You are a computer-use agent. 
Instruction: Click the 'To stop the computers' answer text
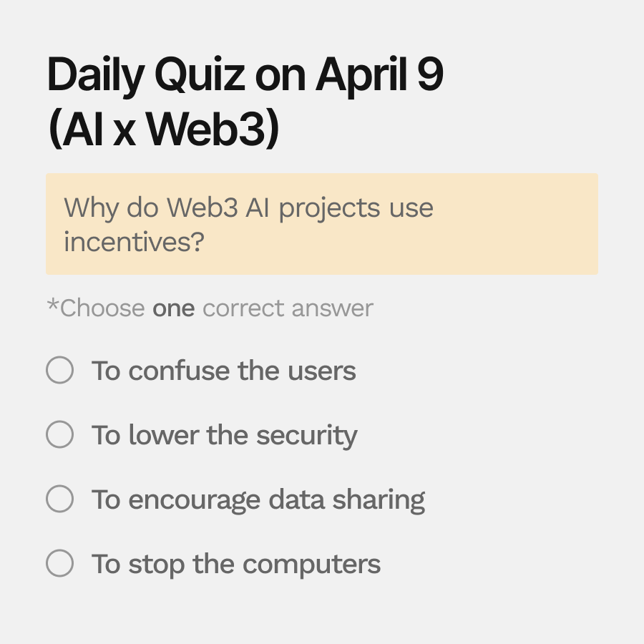[235, 565]
